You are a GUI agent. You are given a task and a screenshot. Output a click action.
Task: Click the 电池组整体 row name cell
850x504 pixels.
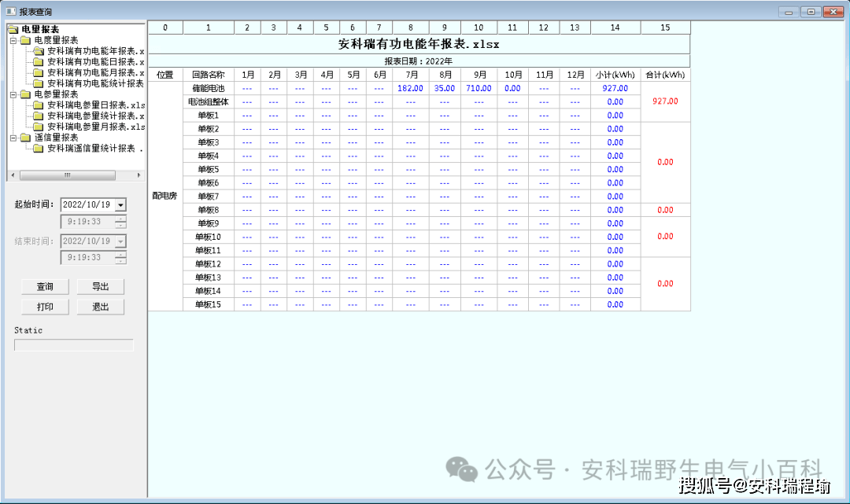click(x=208, y=101)
